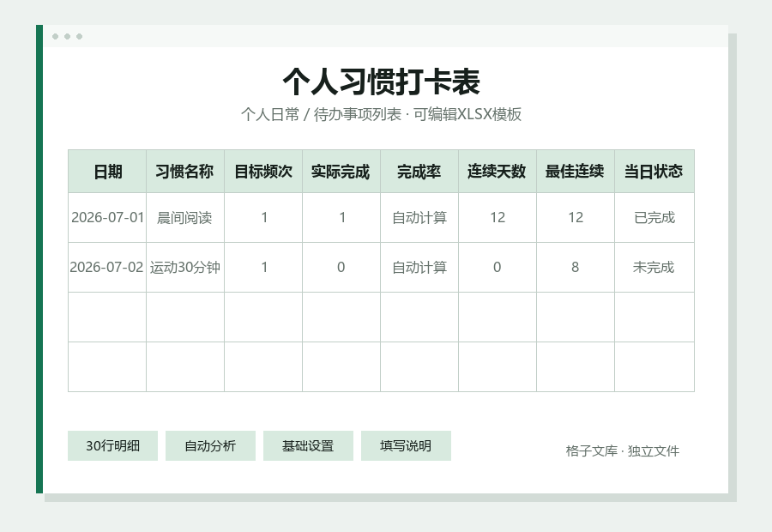
Task: Click the subtitle mentioning 可编辑XLSX模板
Action: tap(381, 114)
